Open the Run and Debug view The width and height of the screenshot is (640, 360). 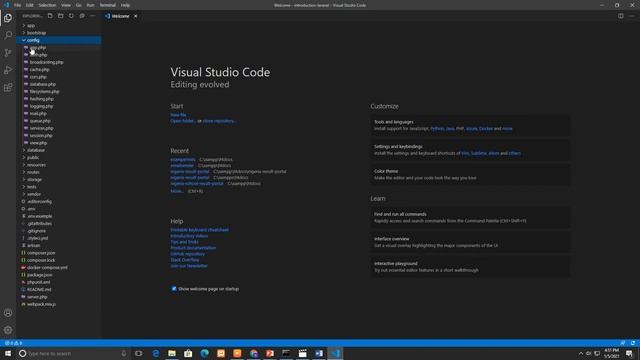click(x=8, y=70)
